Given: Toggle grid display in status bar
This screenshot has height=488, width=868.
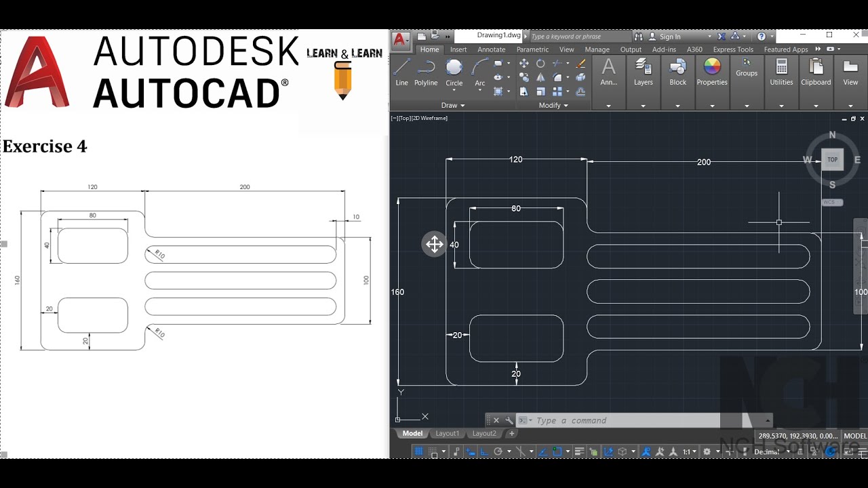Looking at the screenshot, I should point(419,451).
